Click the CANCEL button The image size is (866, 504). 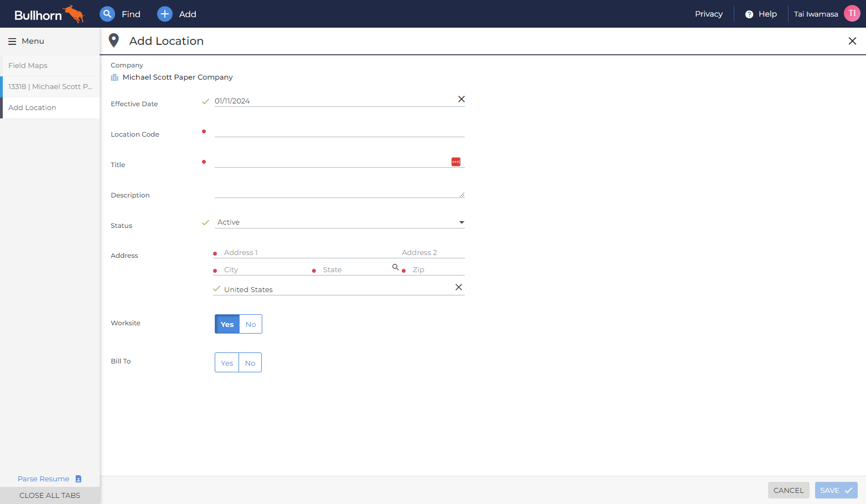(x=789, y=490)
